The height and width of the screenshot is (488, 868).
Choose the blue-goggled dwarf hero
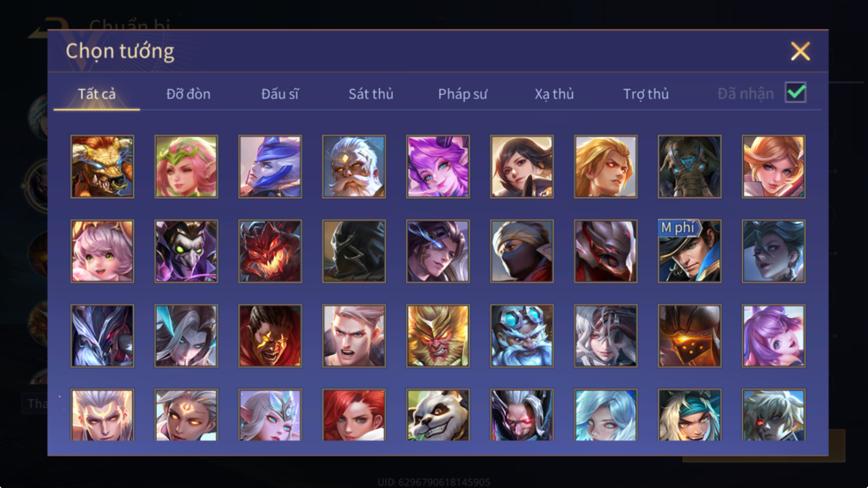click(522, 336)
